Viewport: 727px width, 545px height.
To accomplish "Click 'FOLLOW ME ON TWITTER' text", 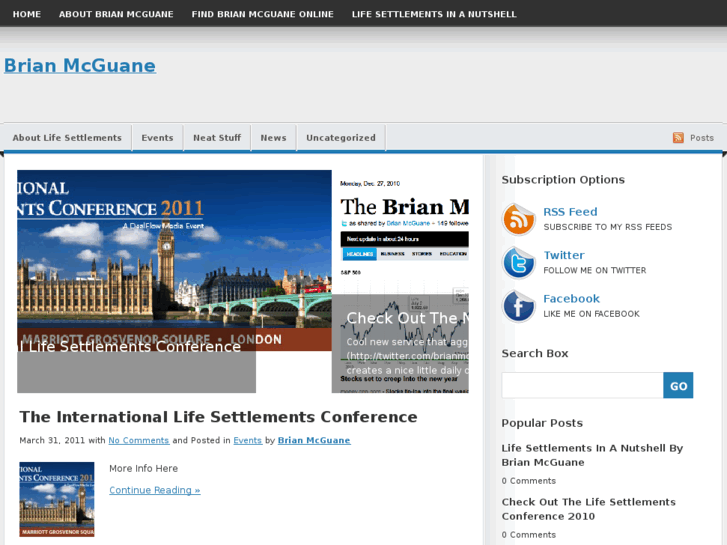I will point(594,270).
